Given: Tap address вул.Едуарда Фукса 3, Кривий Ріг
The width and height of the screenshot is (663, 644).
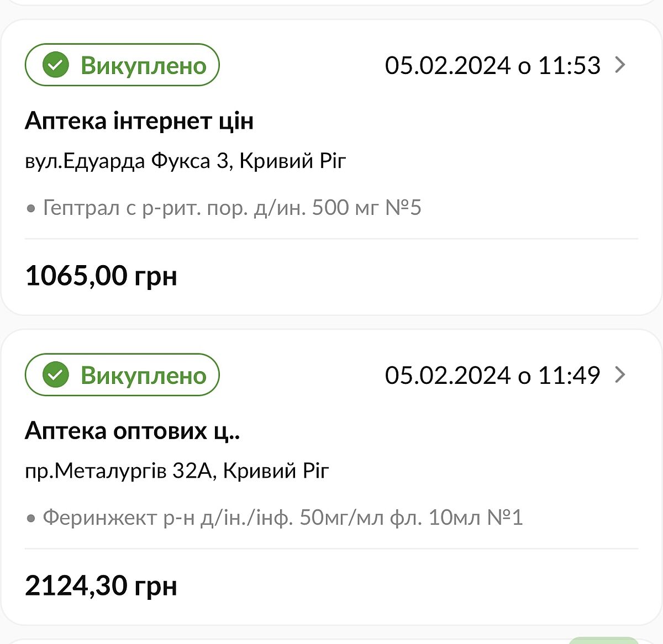Looking at the screenshot, I should [186, 161].
